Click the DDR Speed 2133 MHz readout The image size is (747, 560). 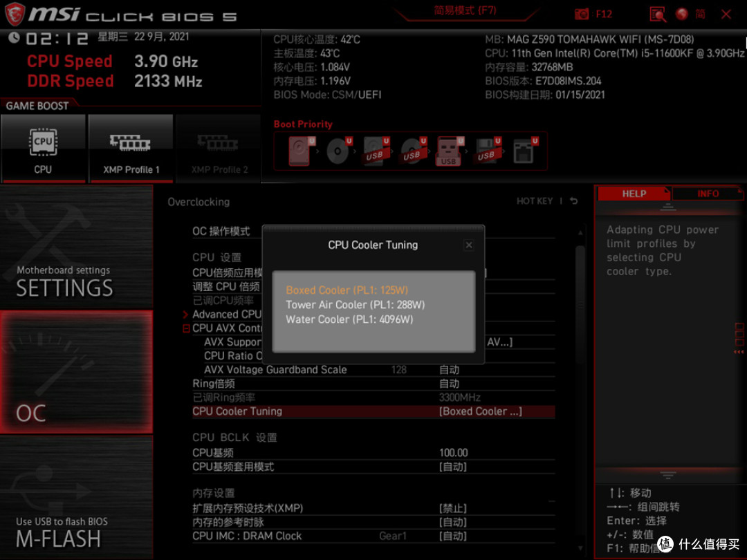click(x=114, y=82)
